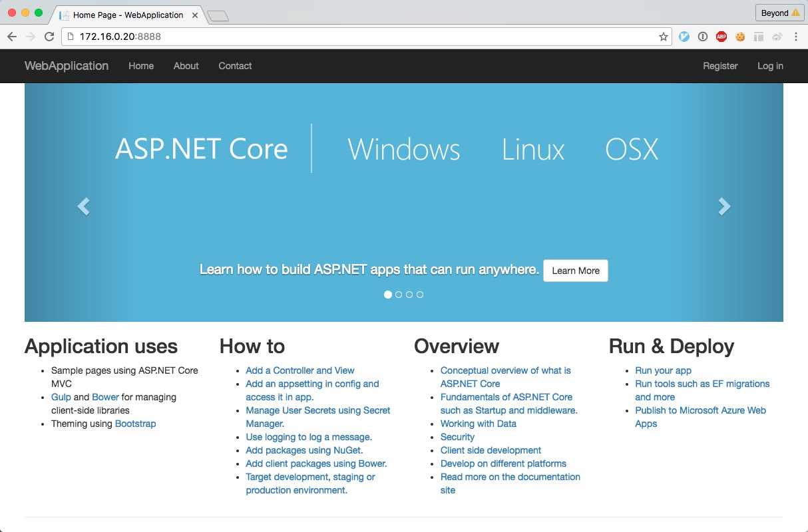Click the carousel caption about building ASP.NET apps
Viewport: 808px width, 532px height.
(x=369, y=269)
